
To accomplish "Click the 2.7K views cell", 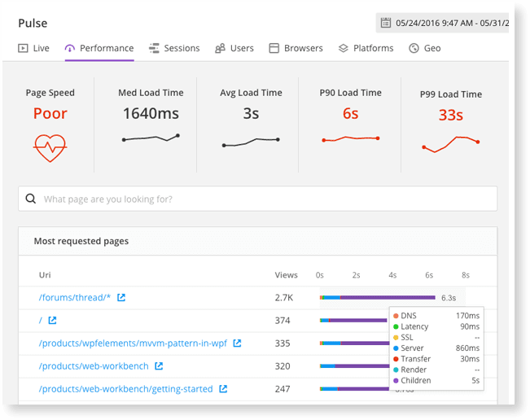I will point(284,298).
